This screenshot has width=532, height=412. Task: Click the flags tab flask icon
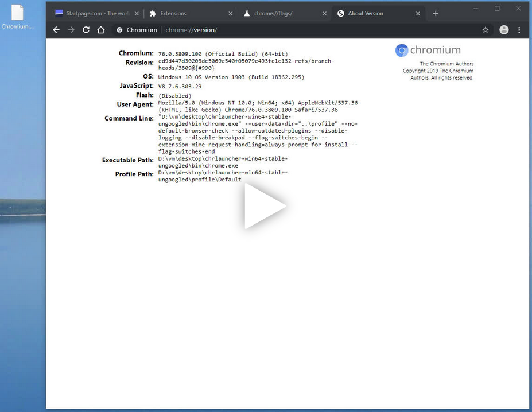tap(247, 14)
